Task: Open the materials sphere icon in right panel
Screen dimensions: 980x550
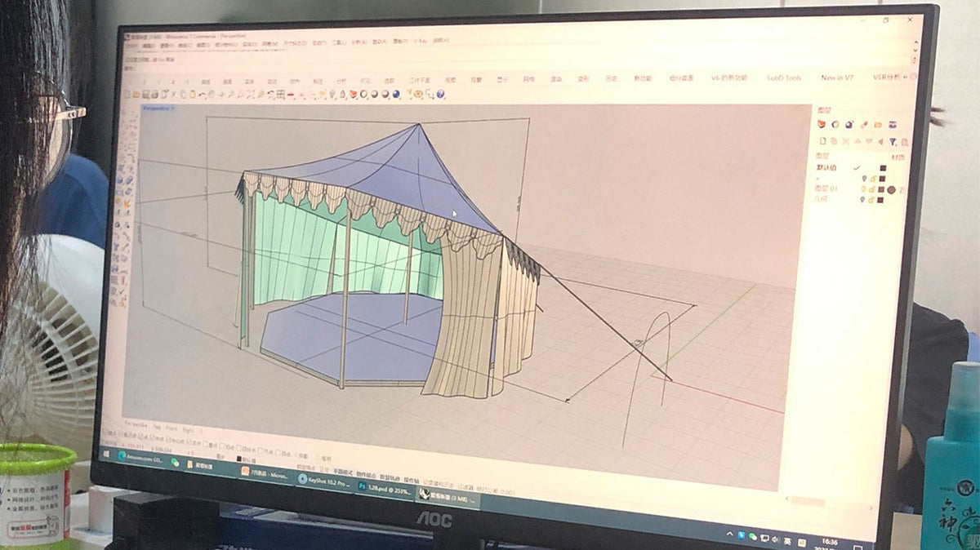Action: click(x=849, y=124)
